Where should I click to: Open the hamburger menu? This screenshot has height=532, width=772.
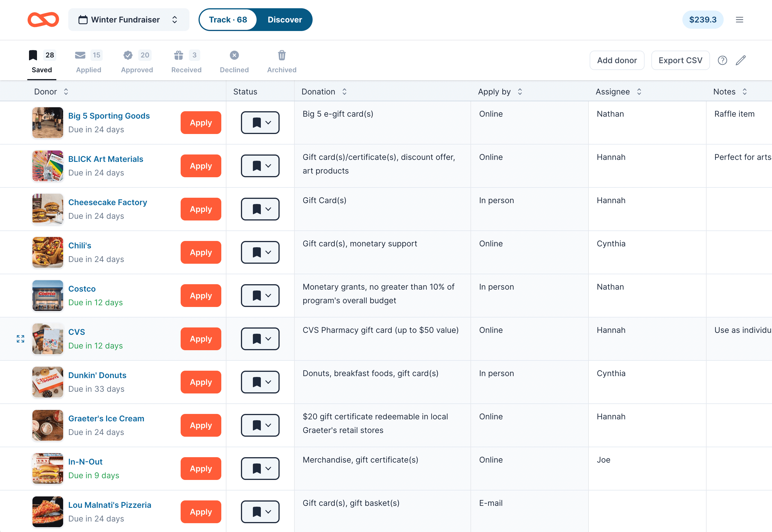[739, 20]
